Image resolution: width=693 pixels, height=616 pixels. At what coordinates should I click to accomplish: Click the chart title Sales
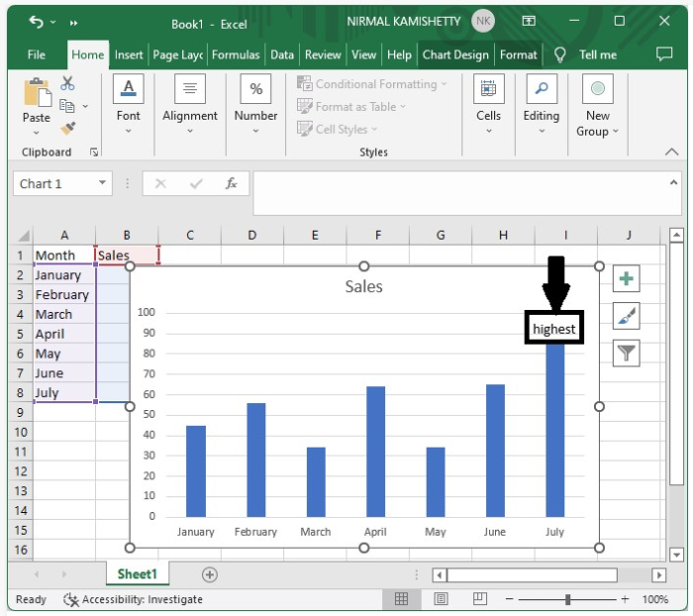pos(363,286)
